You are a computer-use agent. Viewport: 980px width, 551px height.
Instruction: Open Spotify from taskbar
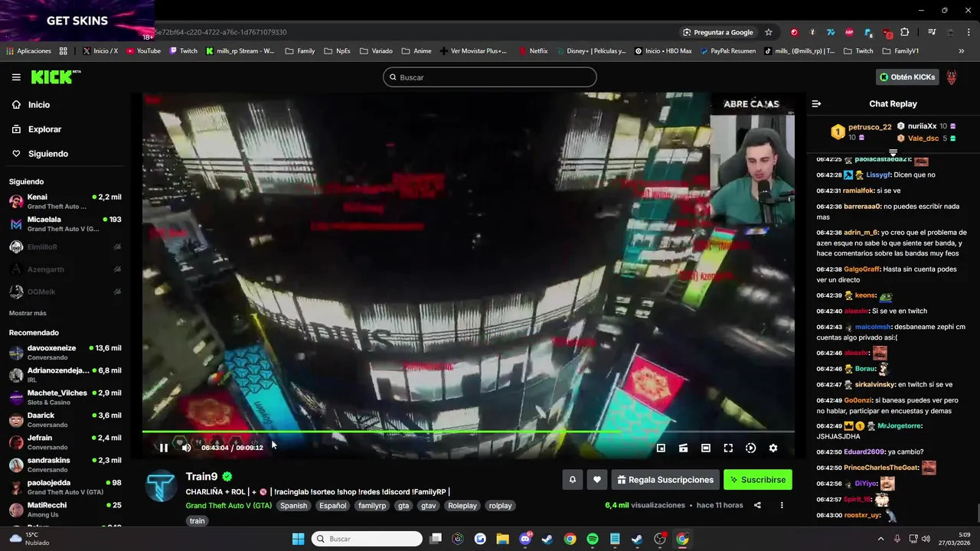[x=593, y=539]
